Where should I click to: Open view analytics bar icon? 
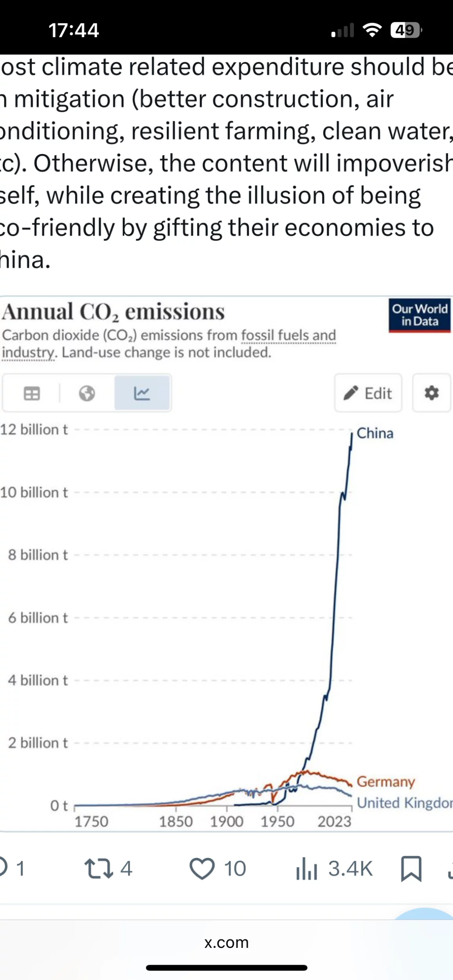click(x=306, y=868)
